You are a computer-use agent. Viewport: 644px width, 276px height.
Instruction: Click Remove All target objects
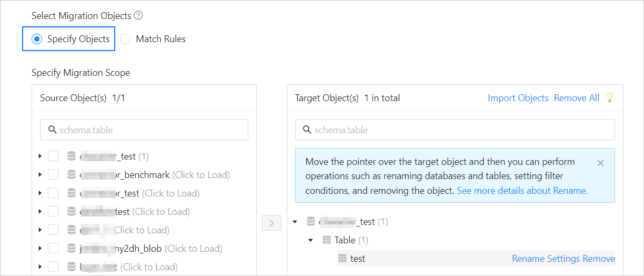point(576,98)
